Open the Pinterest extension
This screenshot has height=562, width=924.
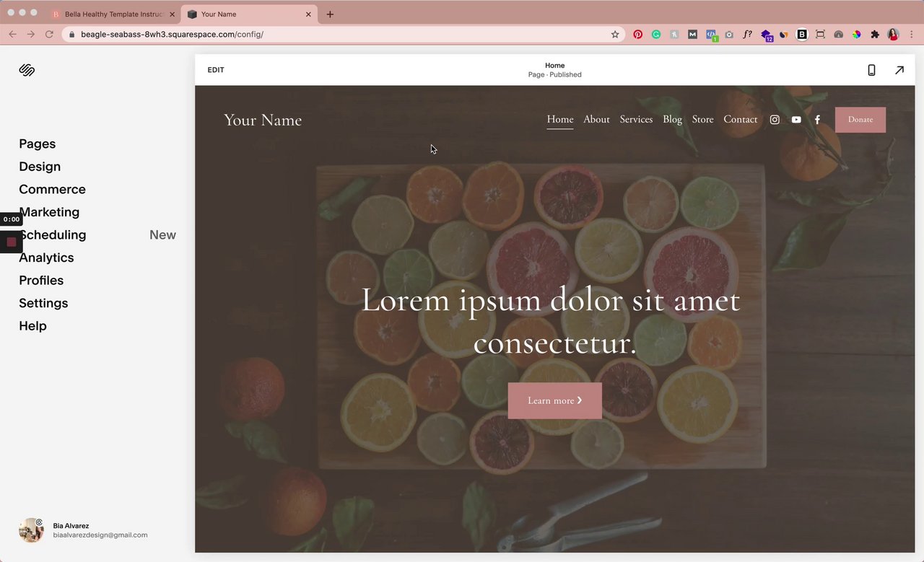click(638, 34)
